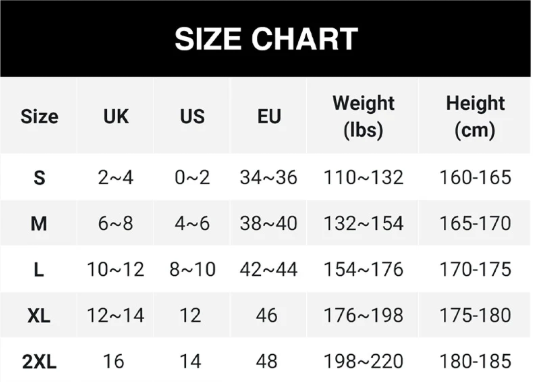Image resolution: width=533 pixels, height=382 pixels.
Task: Select the S size row label
Action: 39,177
